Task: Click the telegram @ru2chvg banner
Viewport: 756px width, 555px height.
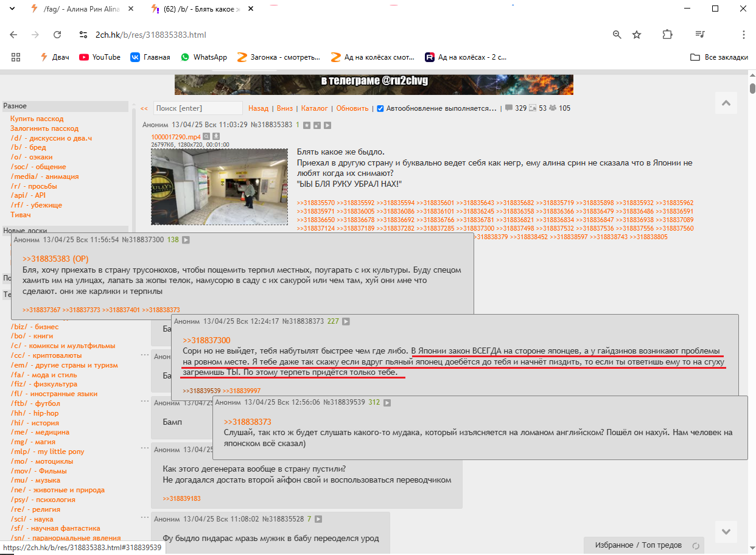Action: coord(374,85)
